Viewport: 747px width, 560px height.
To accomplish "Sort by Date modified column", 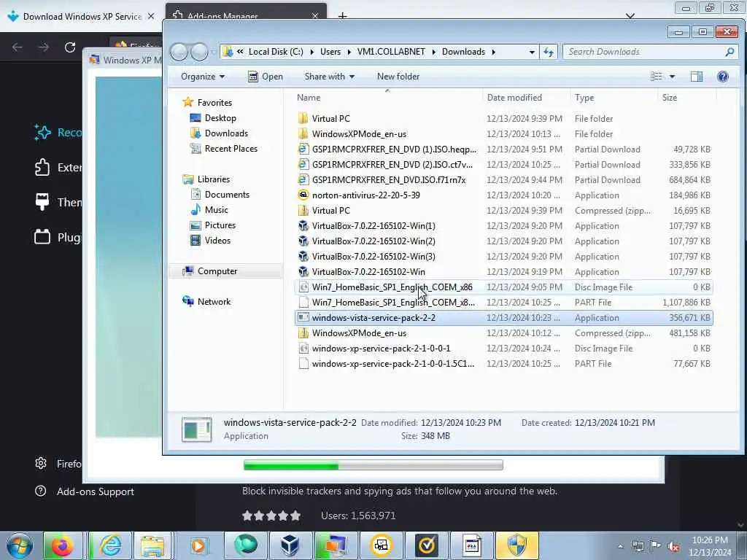I will coord(514,98).
